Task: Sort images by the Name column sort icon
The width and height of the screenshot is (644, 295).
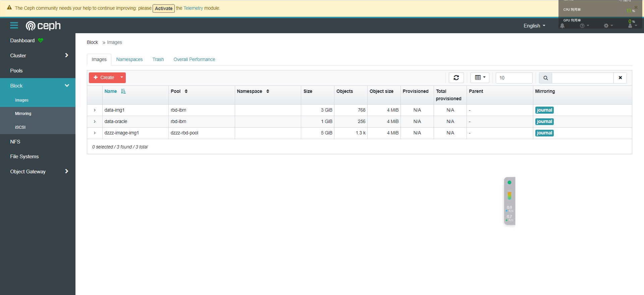Action: (123, 91)
